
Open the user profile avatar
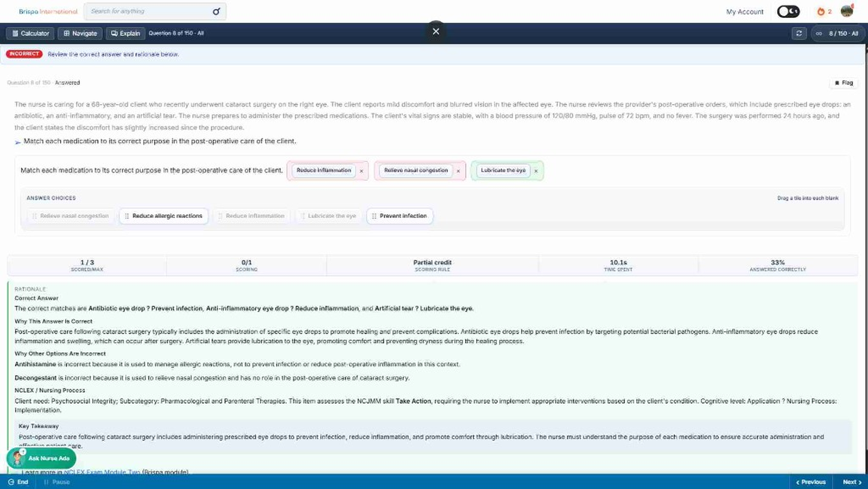pos(847,11)
